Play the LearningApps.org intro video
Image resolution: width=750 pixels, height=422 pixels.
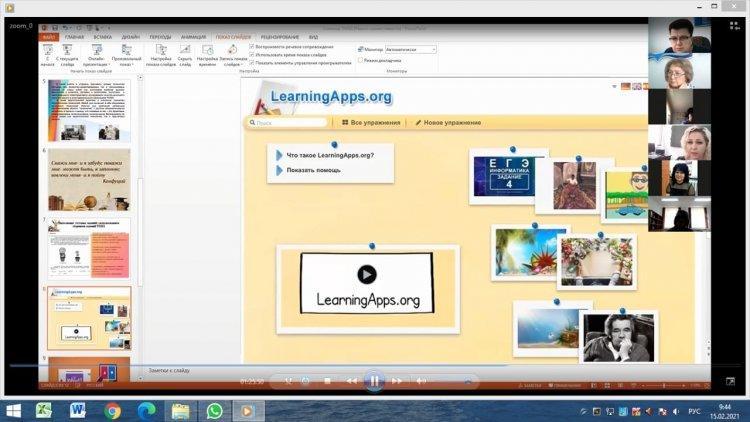pos(367,275)
